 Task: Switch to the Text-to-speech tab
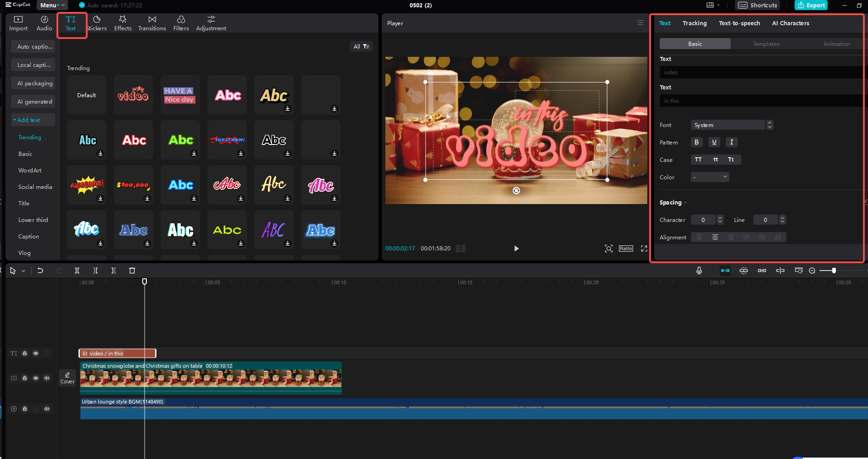(739, 23)
